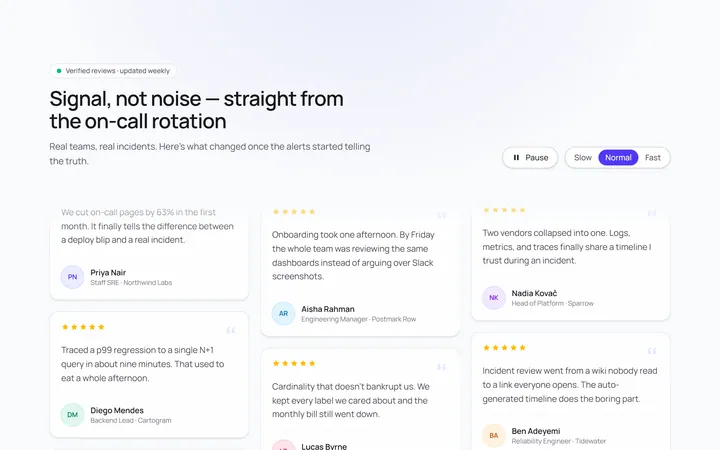Click the five-star rating in Diego Mendes card
The height and width of the screenshot is (450, 720).
point(83,327)
